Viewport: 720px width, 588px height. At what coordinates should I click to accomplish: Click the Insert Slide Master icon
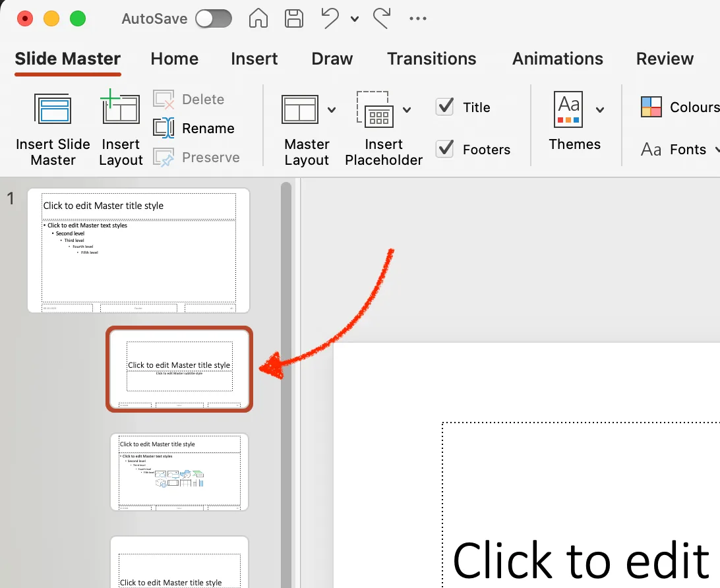coord(53,109)
